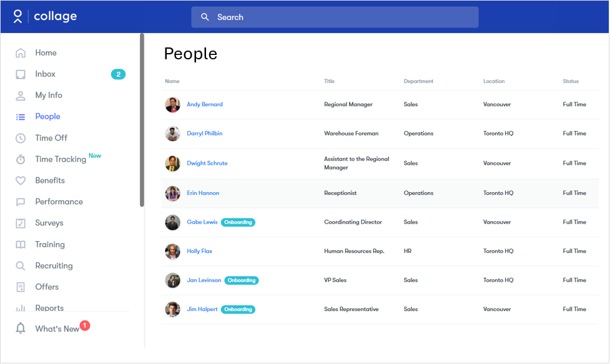Viewport: 610px width, 364px height.
Task: Click the sidebar vertical scrollbar
Action: 142,120
